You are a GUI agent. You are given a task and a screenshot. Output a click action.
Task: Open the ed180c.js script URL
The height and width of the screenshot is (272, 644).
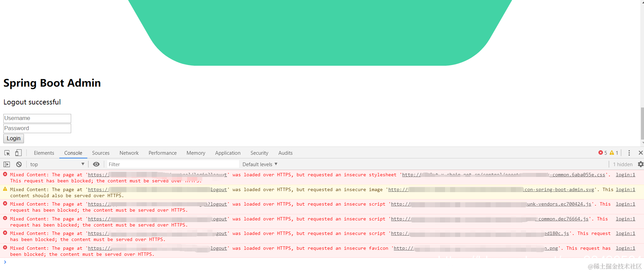(x=480, y=234)
